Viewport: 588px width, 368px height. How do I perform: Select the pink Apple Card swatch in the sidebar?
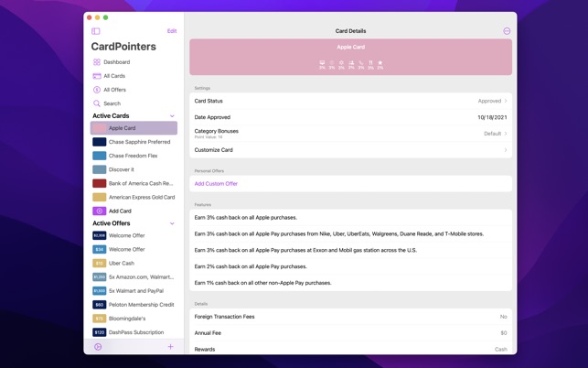(x=100, y=128)
